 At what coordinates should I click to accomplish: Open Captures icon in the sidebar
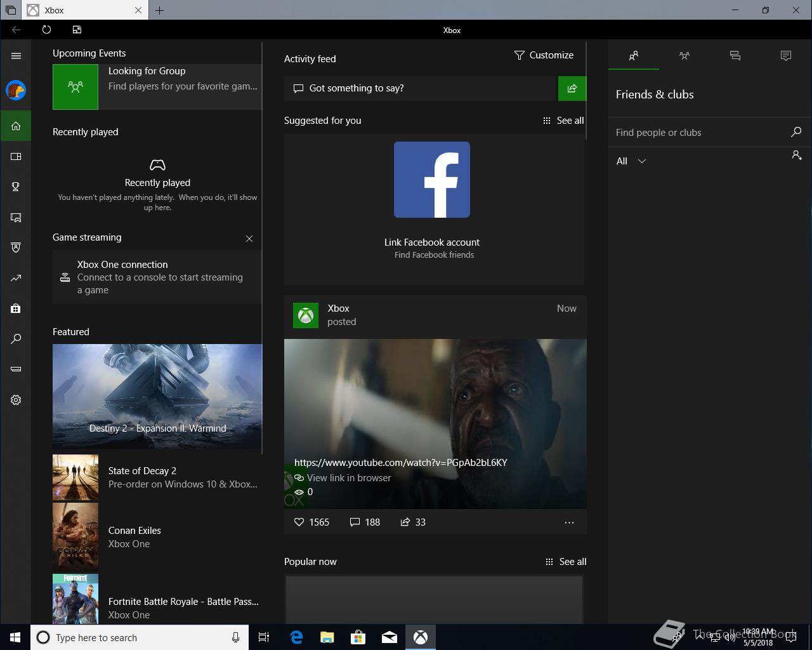(16, 217)
